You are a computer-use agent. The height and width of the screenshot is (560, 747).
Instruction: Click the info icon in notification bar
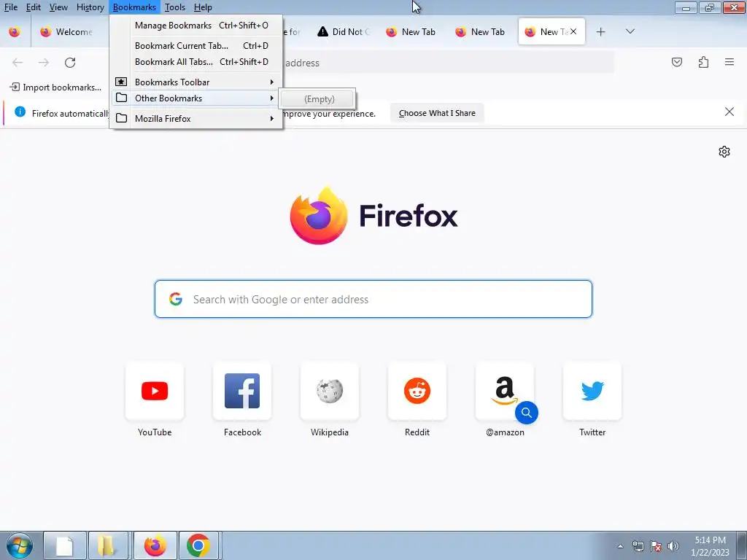tap(20, 112)
